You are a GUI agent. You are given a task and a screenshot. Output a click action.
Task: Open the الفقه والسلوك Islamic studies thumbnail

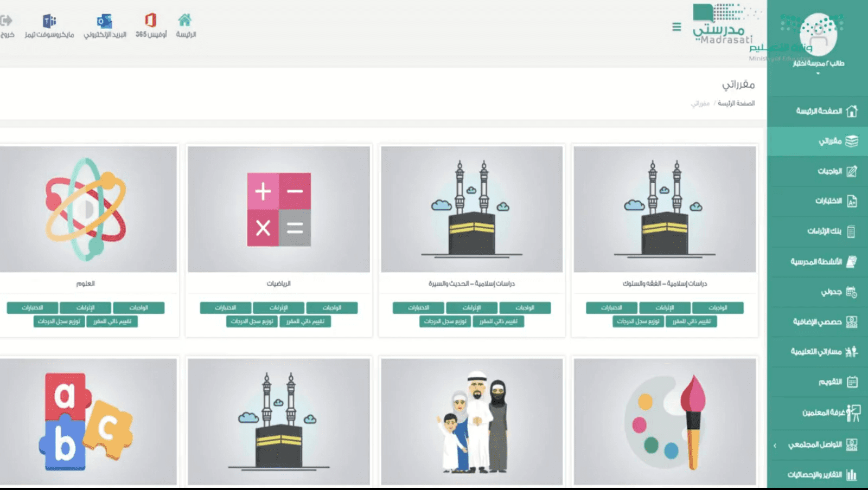[x=665, y=209]
